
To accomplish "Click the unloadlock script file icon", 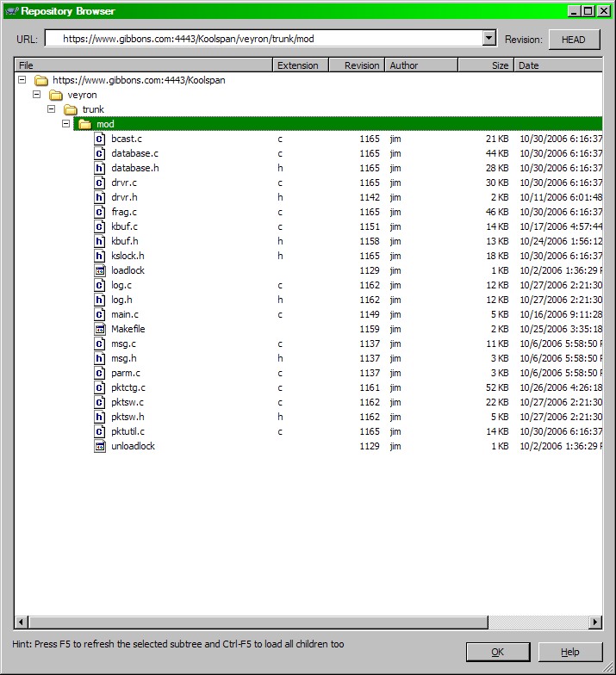I will tap(100, 446).
